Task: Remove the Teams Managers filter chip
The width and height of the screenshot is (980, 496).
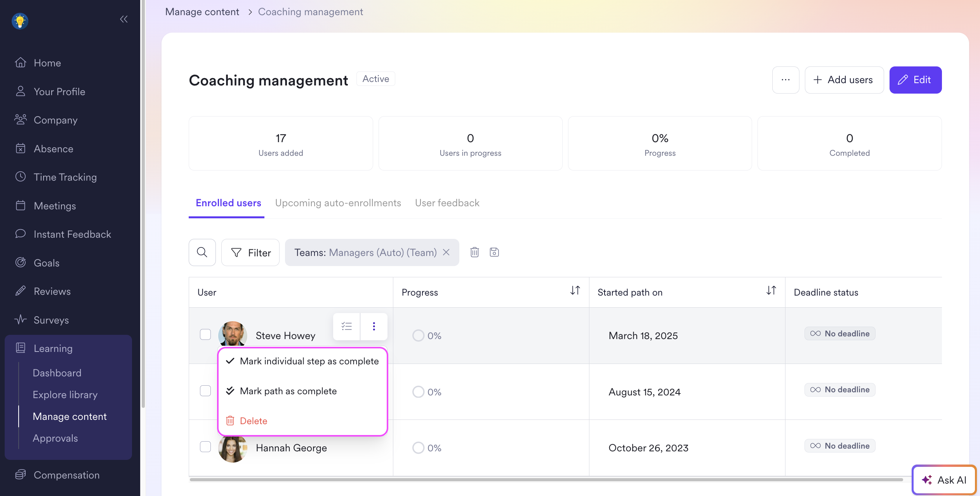Action: (447, 252)
